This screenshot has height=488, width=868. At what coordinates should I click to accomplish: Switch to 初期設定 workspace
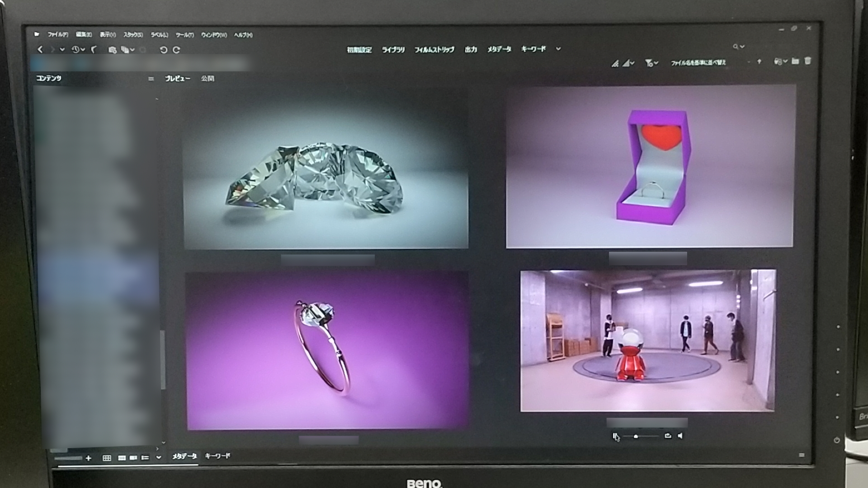coord(359,50)
